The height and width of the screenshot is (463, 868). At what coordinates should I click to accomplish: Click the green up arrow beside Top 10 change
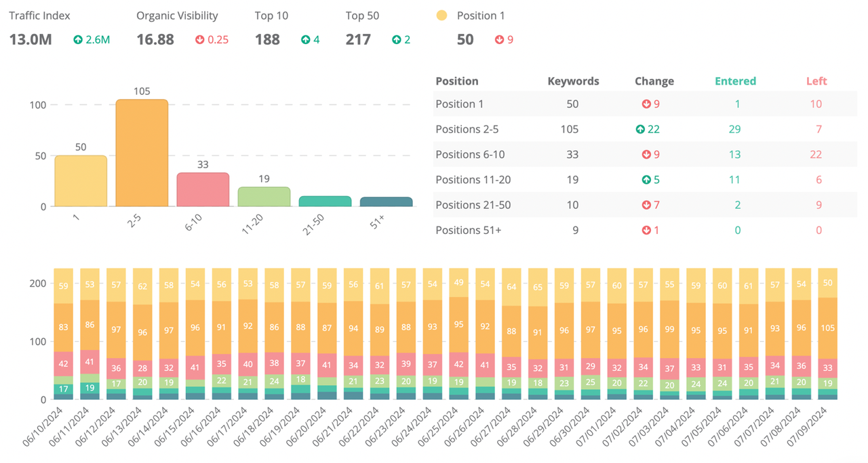point(305,40)
